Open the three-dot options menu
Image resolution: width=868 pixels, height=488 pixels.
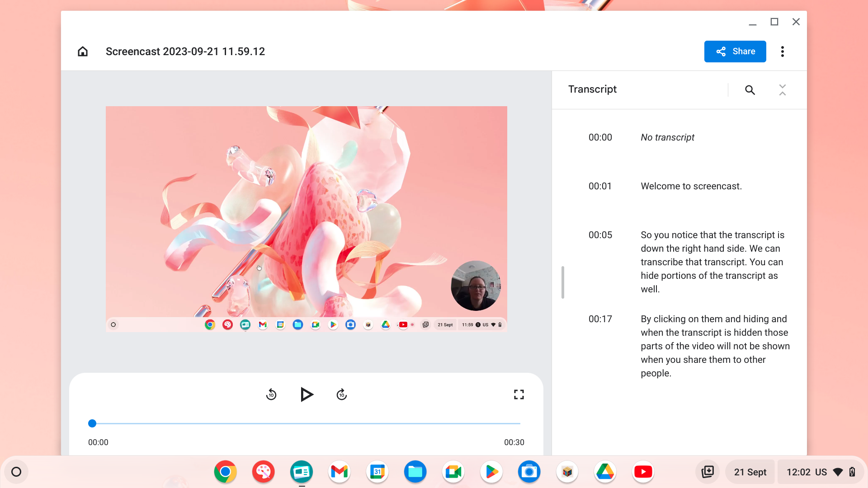click(x=783, y=52)
